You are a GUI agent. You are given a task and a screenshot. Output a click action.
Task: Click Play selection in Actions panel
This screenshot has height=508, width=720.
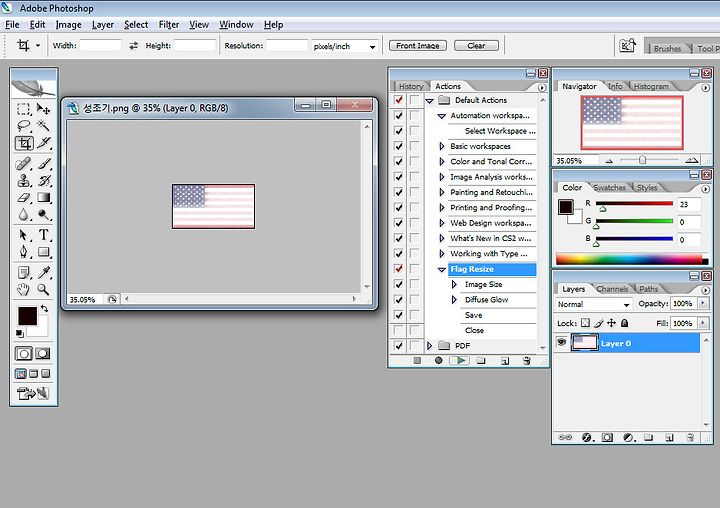pos(461,361)
